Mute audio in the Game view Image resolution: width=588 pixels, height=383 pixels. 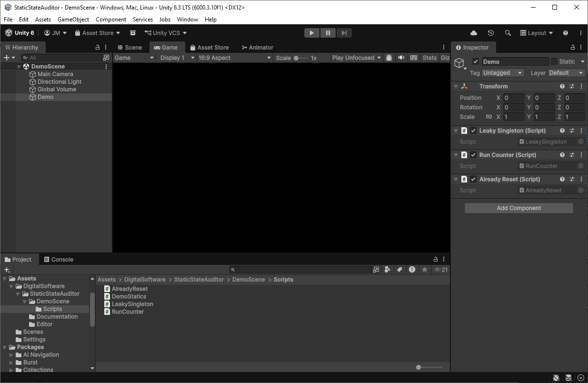pyautogui.click(x=401, y=58)
